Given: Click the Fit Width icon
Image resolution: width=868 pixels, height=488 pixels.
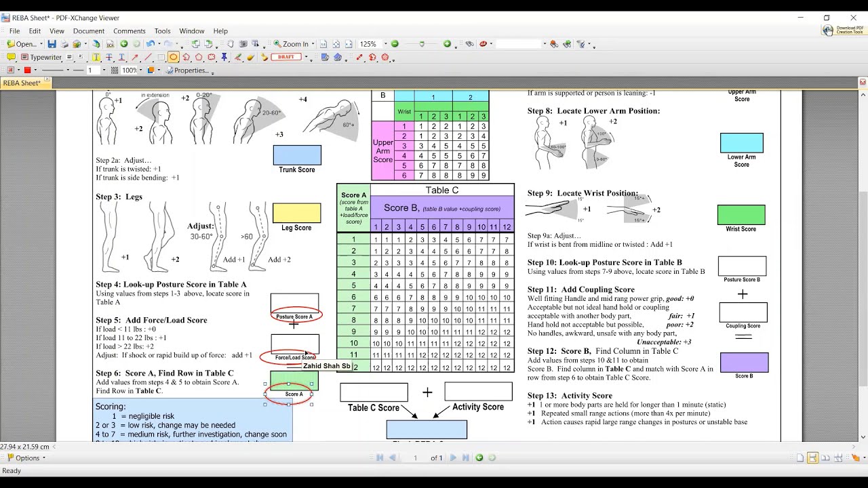Looking at the screenshot, I should pyautogui.click(x=349, y=44).
